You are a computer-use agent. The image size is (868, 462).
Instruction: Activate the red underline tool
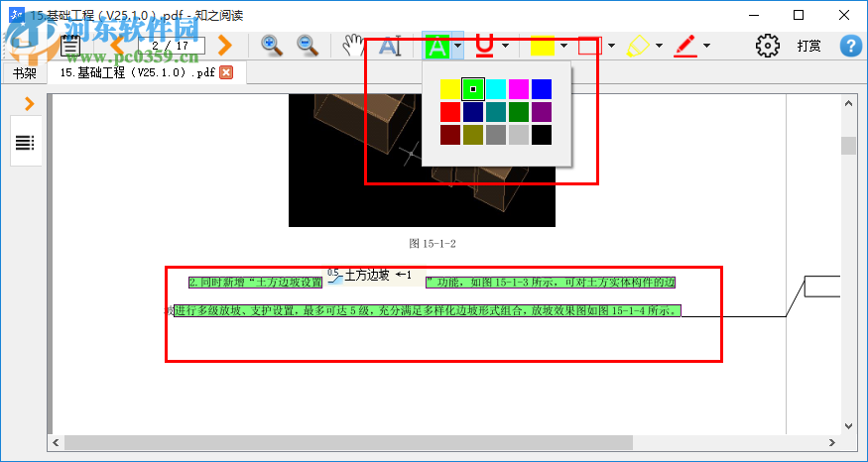click(x=484, y=46)
